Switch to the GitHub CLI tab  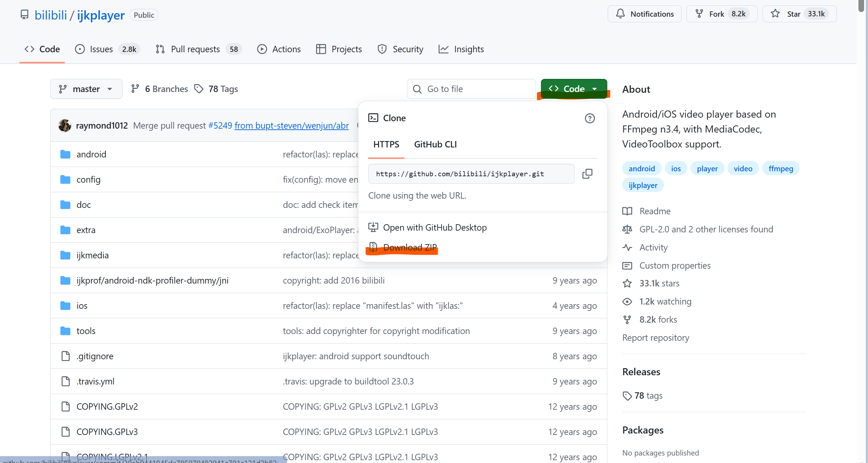[x=435, y=145]
